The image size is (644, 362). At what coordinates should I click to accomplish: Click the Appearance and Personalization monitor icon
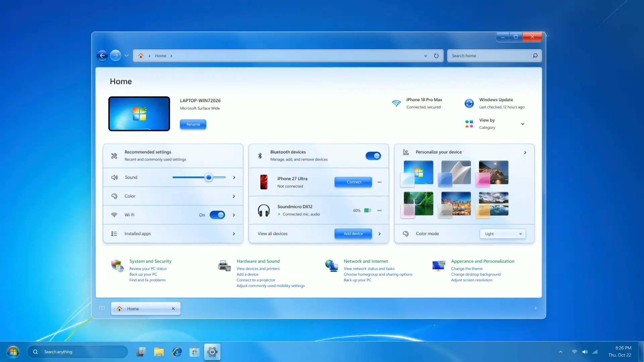[x=439, y=266]
